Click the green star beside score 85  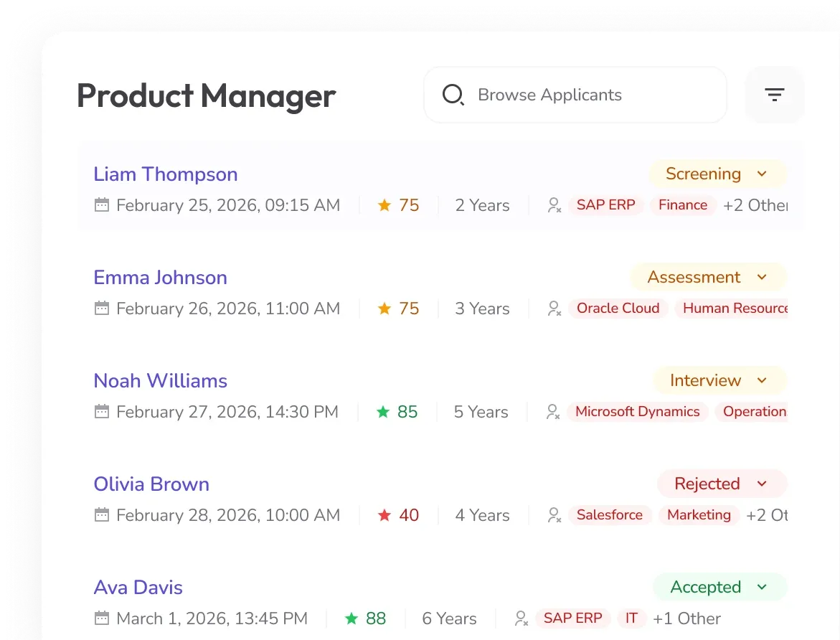click(382, 412)
